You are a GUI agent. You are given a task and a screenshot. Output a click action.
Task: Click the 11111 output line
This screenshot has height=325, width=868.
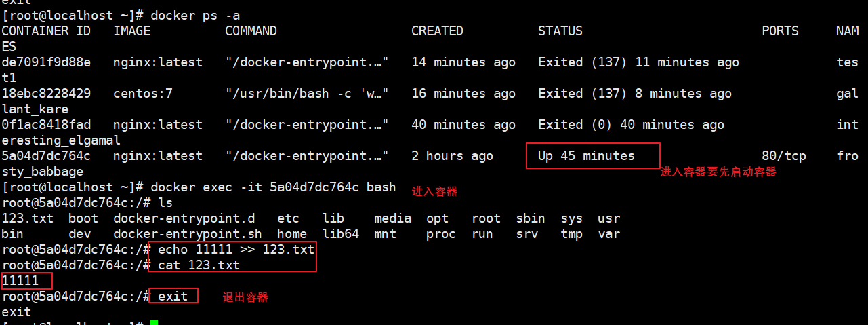click(x=20, y=280)
